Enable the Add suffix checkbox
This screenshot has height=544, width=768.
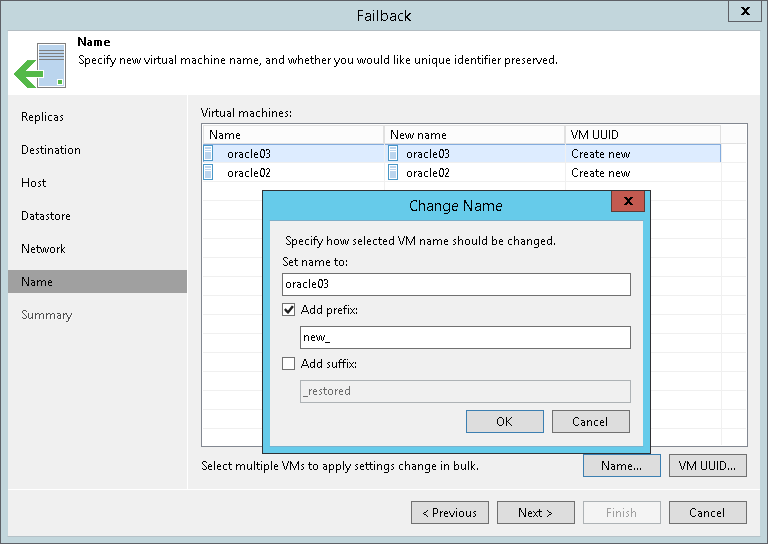289,364
